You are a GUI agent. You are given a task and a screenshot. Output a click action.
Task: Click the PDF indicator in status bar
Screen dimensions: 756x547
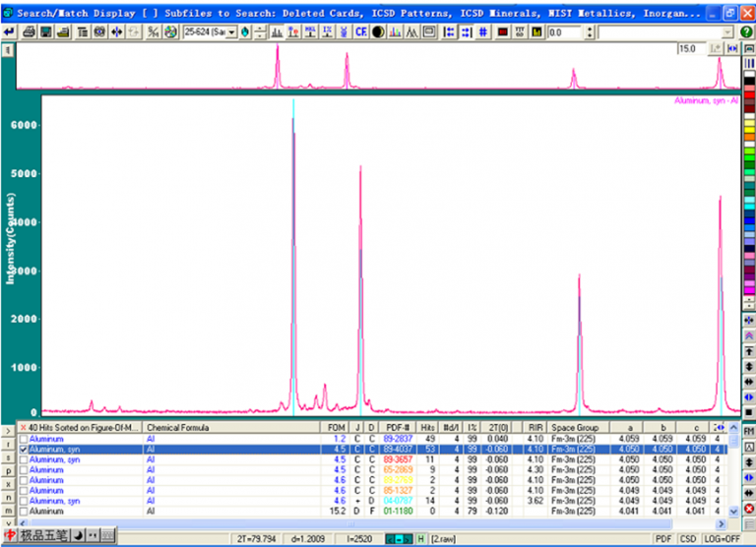662,539
